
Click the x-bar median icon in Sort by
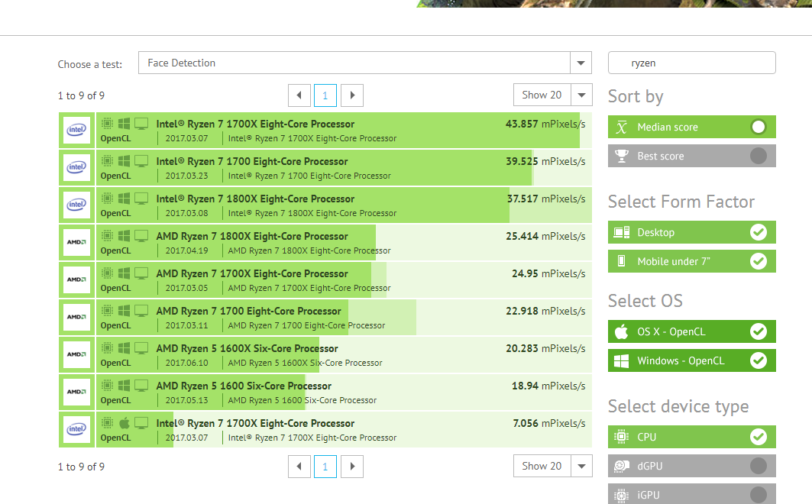(622, 127)
